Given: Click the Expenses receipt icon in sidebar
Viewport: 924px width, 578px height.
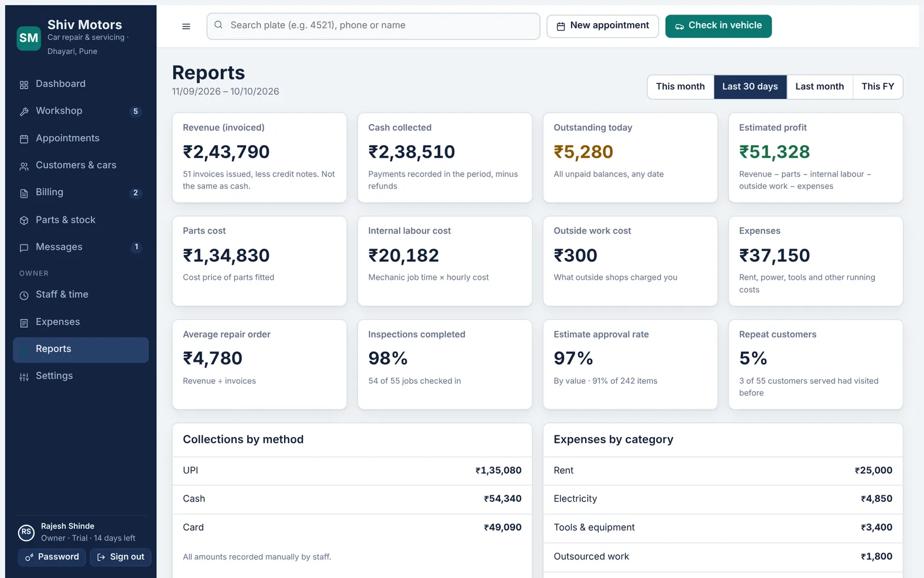Looking at the screenshot, I should [x=24, y=323].
